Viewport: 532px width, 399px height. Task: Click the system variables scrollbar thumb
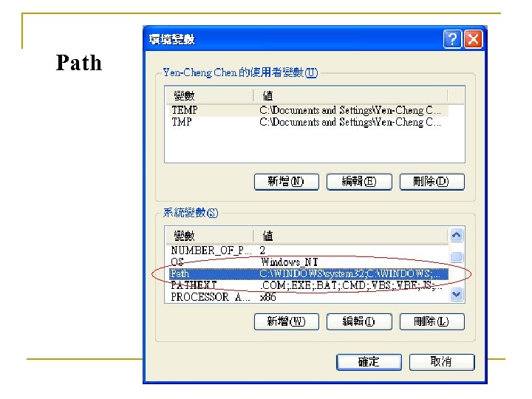[457, 257]
